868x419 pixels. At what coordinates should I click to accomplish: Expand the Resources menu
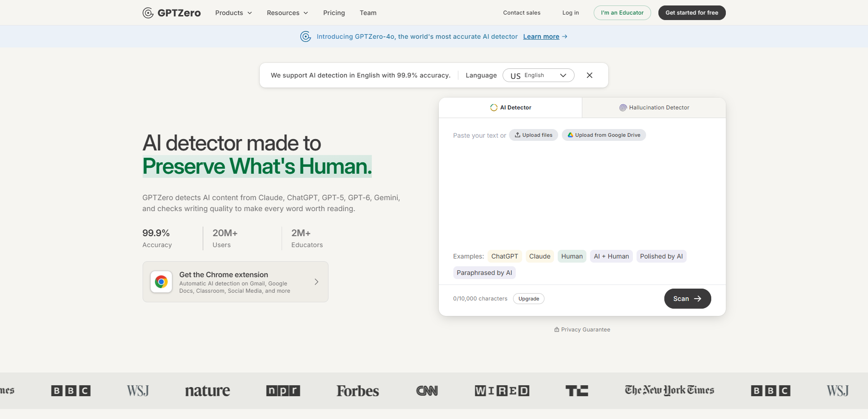[287, 13]
